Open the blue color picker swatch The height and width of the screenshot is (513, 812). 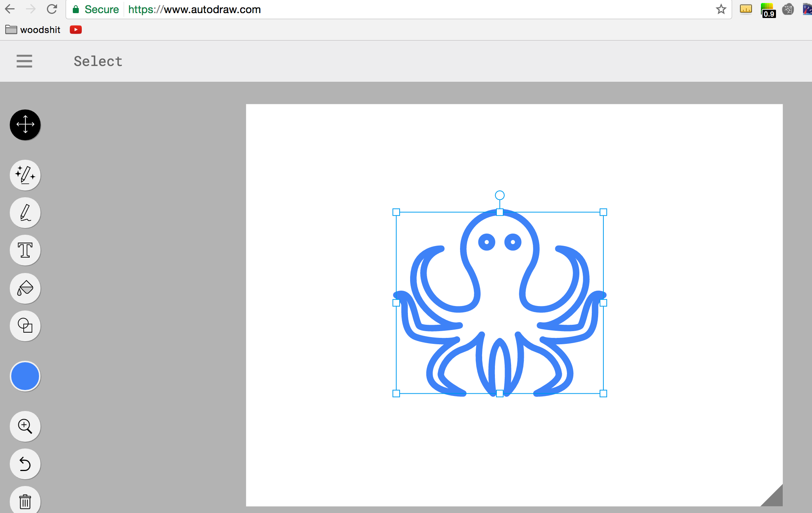pos(25,375)
